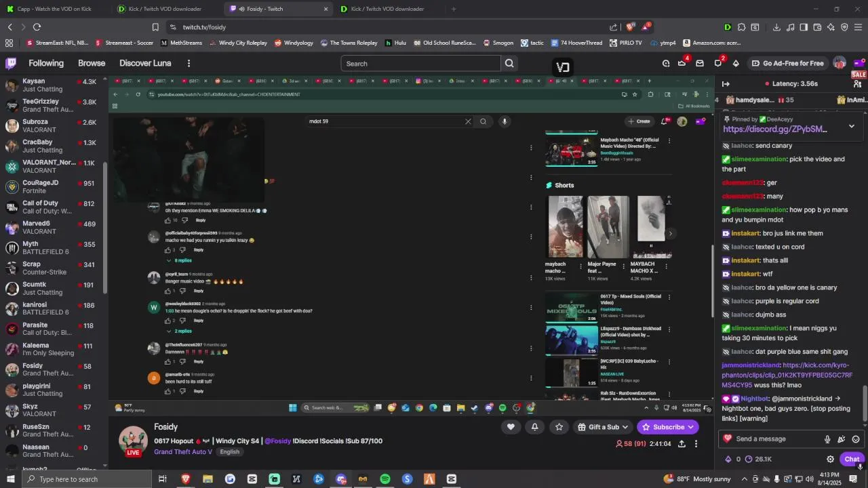Click the channel points 26.1K icon
Image resolution: width=868 pixels, height=488 pixels.
click(x=749, y=459)
